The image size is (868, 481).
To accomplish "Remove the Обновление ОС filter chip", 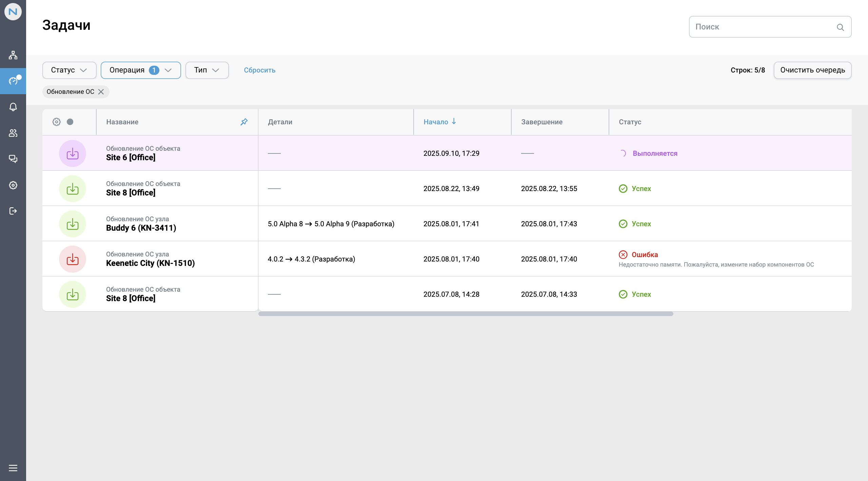I will [x=101, y=91].
